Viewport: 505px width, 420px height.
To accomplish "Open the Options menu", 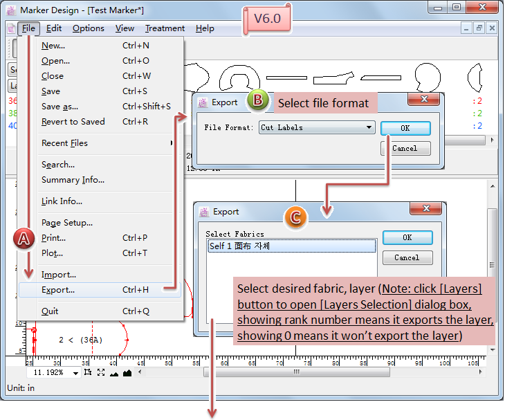I will [x=89, y=28].
